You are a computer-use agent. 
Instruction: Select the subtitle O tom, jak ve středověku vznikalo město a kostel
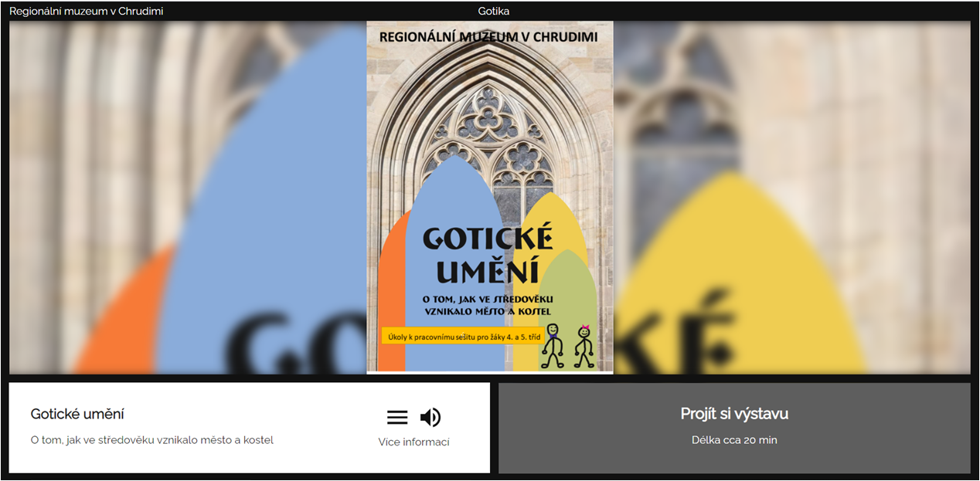(152, 440)
